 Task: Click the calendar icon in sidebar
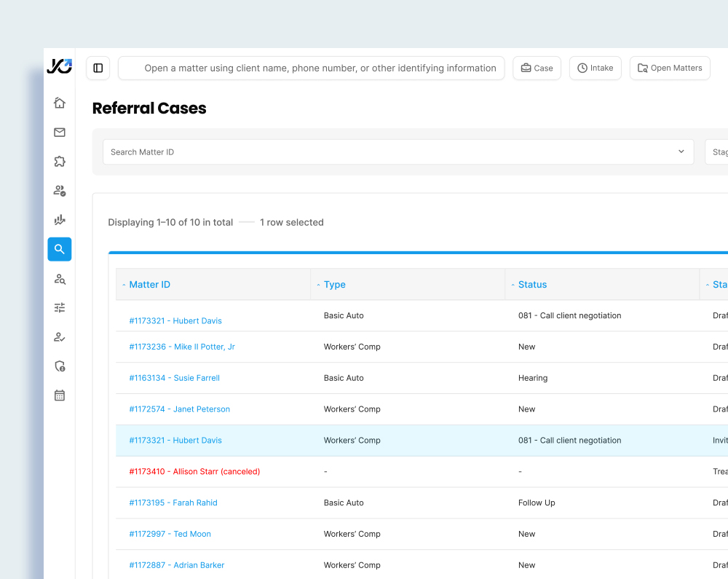60,395
